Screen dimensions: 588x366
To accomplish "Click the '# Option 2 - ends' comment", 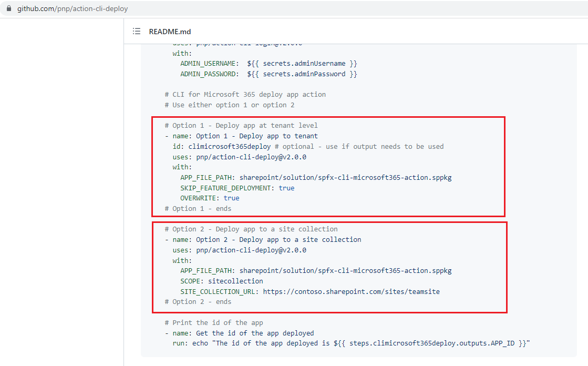I will tap(198, 302).
